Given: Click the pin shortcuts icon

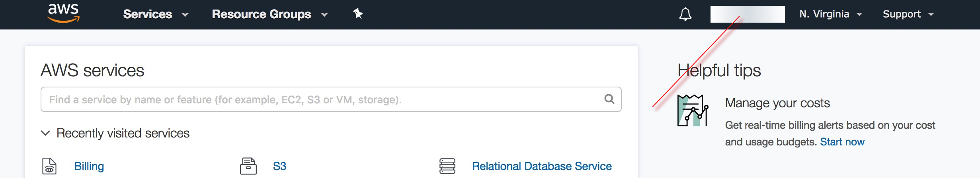Looking at the screenshot, I should (358, 14).
